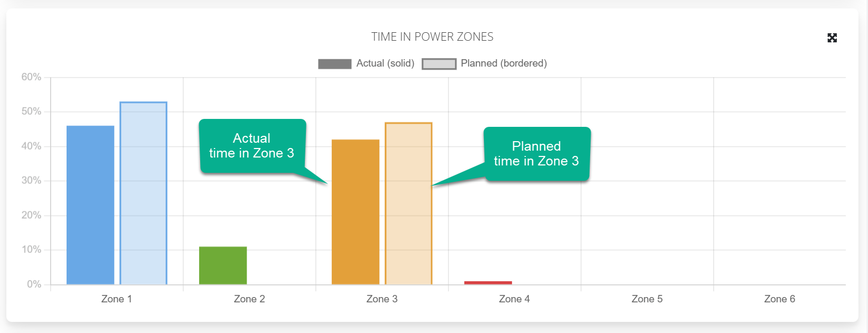The width and height of the screenshot is (868, 333).
Task: Click the small red Zone 4 bar
Action: tap(488, 283)
